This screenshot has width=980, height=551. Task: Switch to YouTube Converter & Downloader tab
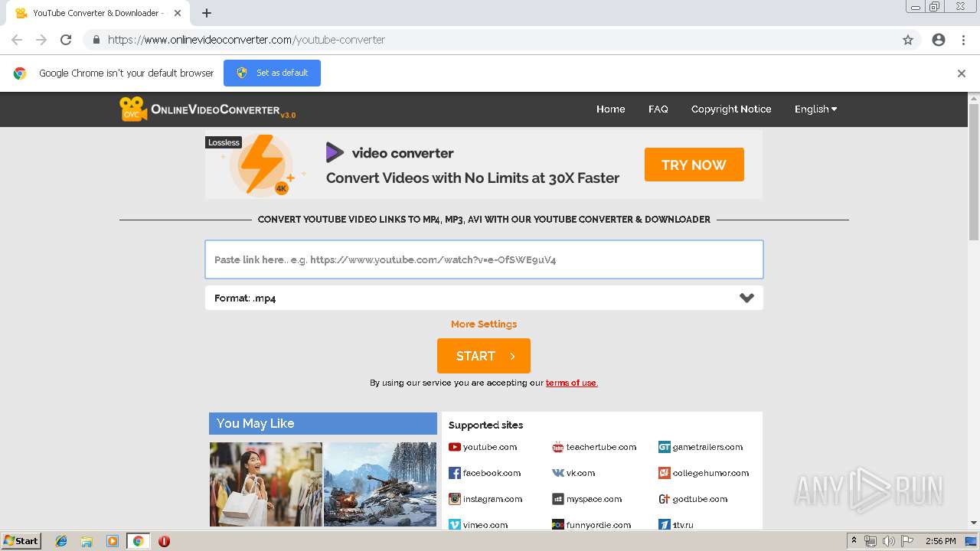point(98,13)
